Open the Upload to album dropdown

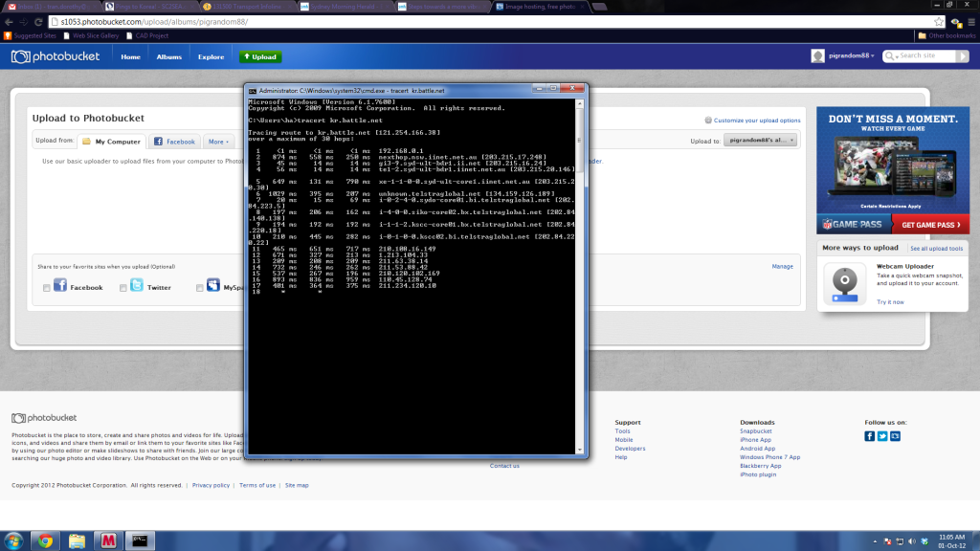762,141
